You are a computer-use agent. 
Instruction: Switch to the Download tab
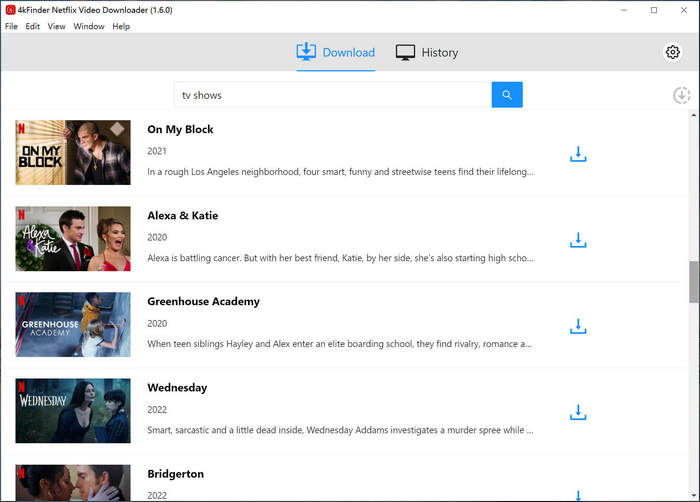coord(336,52)
